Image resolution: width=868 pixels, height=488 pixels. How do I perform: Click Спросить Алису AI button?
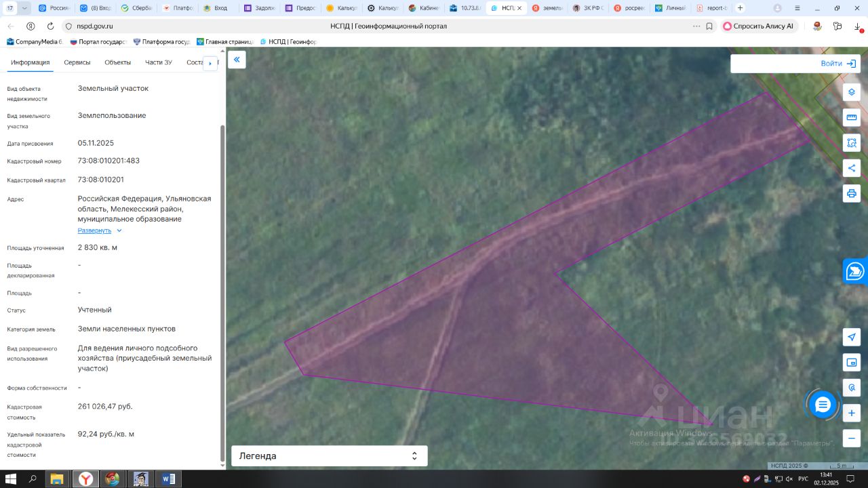[758, 26]
